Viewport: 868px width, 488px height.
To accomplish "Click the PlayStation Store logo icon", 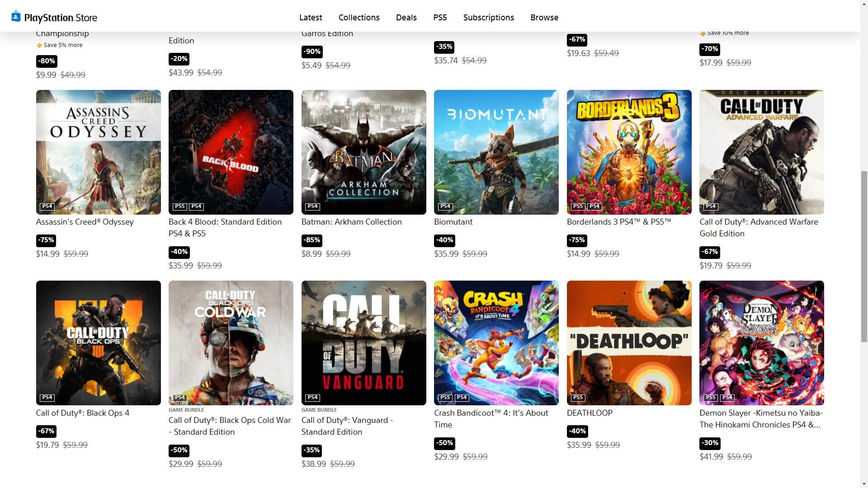I will [16, 17].
